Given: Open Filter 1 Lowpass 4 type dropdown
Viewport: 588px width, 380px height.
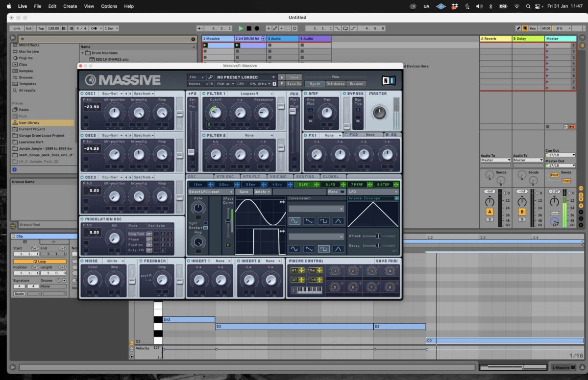Looking at the screenshot, I should pos(251,94).
